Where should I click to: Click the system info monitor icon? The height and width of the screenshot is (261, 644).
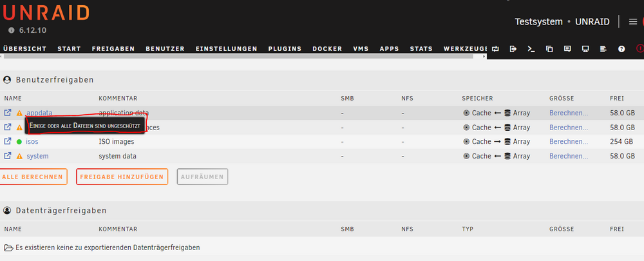pyautogui.click(x=585, y=49)
